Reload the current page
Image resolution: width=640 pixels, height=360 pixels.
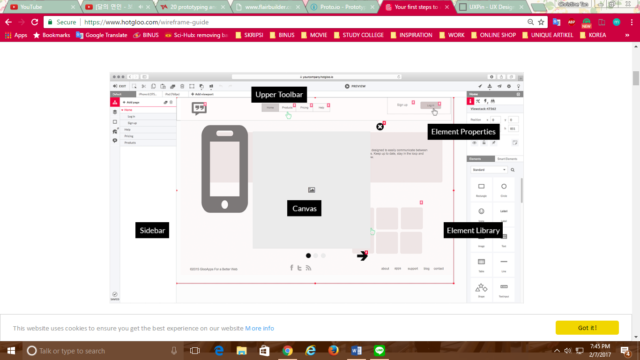35,22
